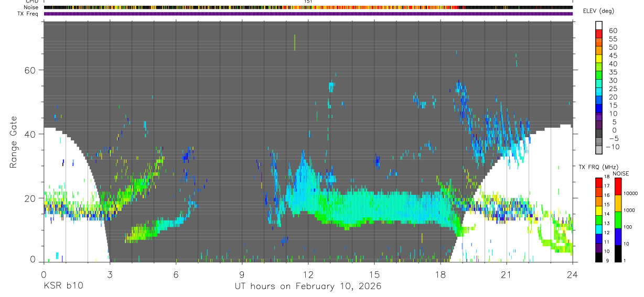Click NOISE colorbar label '1000'
The image size is (644, 297).
(x=629, y=211)
